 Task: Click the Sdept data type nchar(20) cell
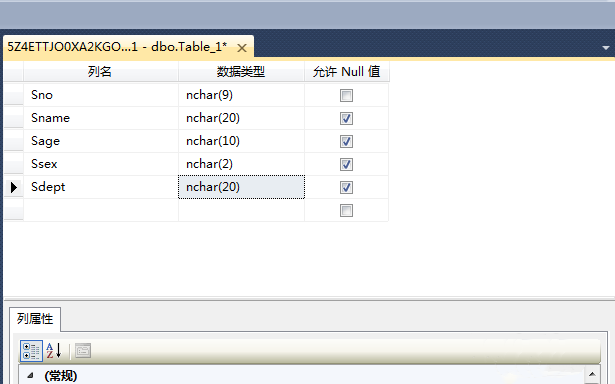tap(241, 187)
